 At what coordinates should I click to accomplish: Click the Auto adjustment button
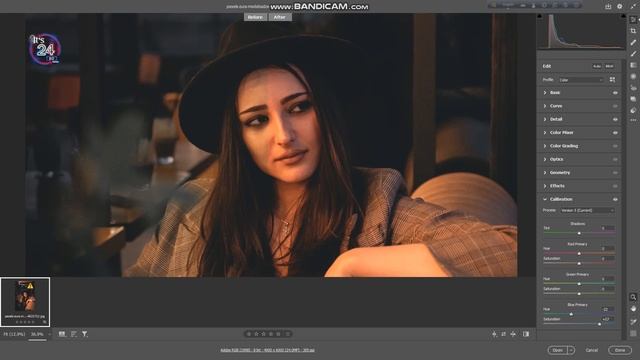(x=597, y=66)
